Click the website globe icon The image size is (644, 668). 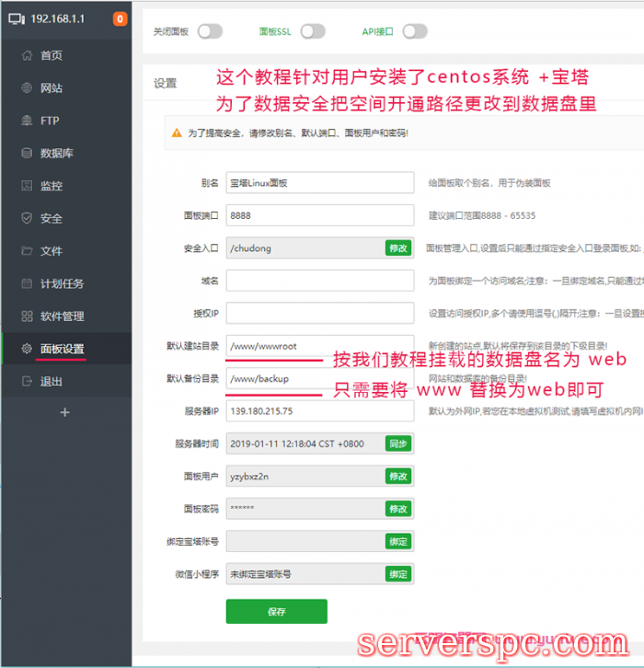pos(26,88)
